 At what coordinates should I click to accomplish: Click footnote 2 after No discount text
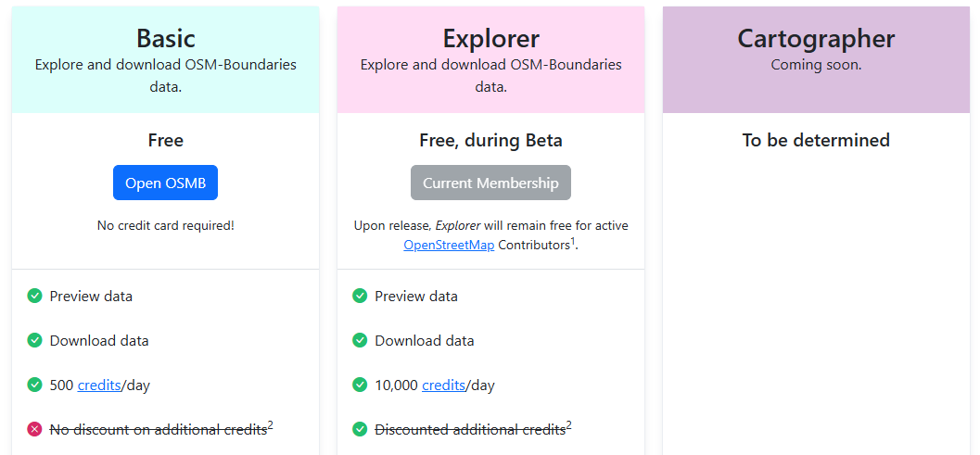coord(271,425)
